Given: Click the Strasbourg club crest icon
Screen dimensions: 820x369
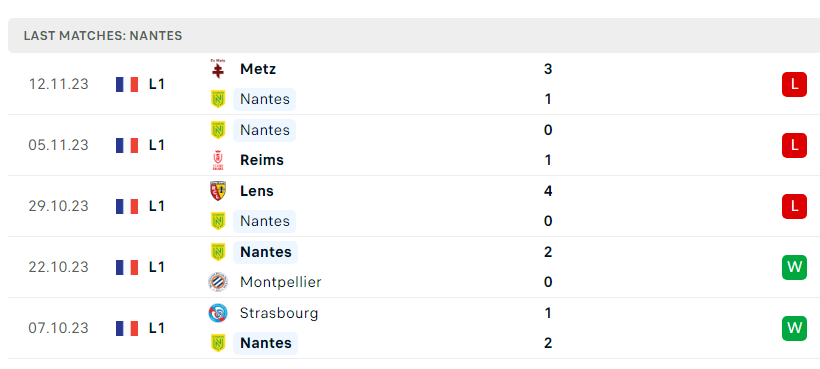Looking at the screenshot, I should pyautogui.click(x=218, y=313).
